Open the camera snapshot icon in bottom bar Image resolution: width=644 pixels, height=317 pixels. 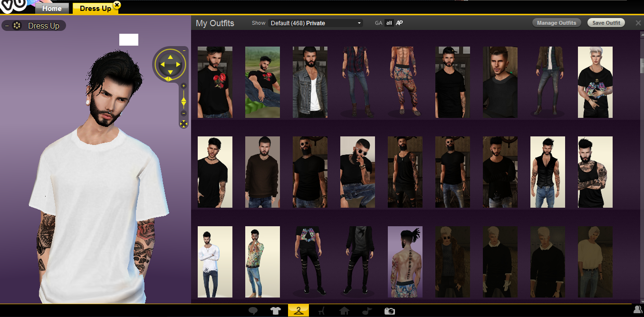click(390, 311)
